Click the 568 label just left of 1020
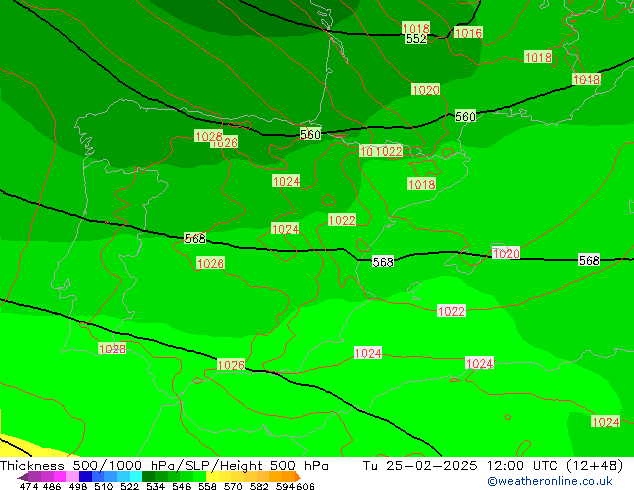Screen dimensions: 634x490 (383, 262)
